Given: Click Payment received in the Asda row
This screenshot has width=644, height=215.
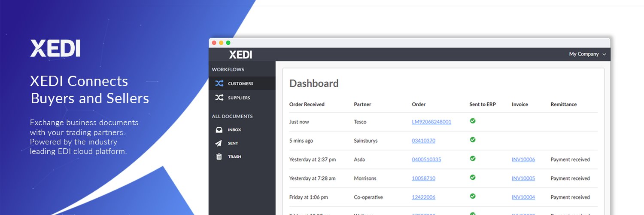Looking at the screenshot, I should pyautogui.click(x=570, y=160).
